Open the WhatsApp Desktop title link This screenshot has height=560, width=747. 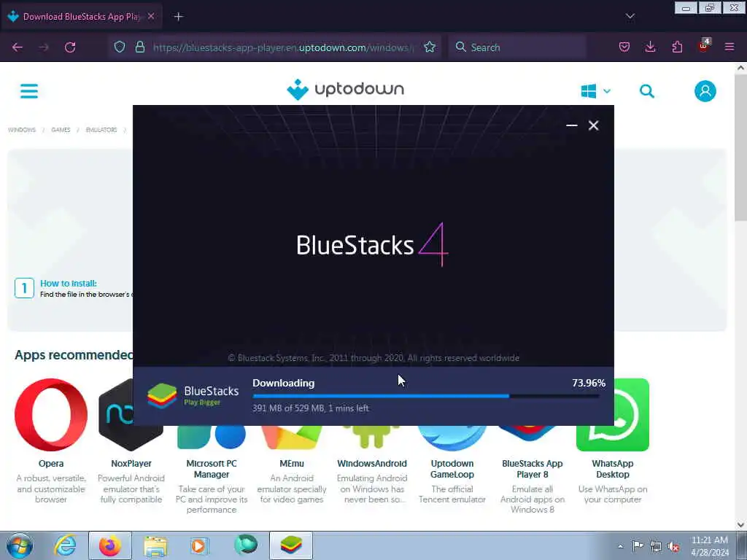pos(613,469)
